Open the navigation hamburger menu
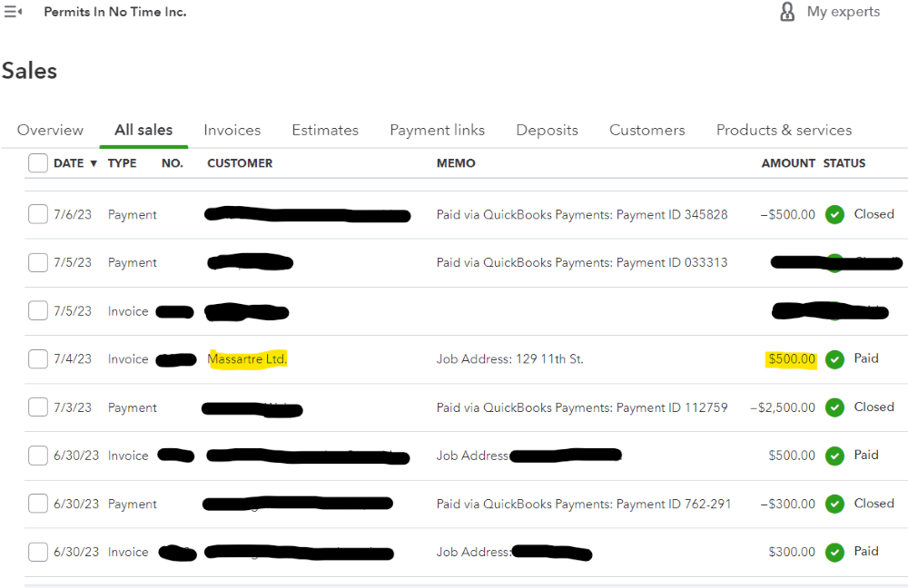 [x=13, y=12]
